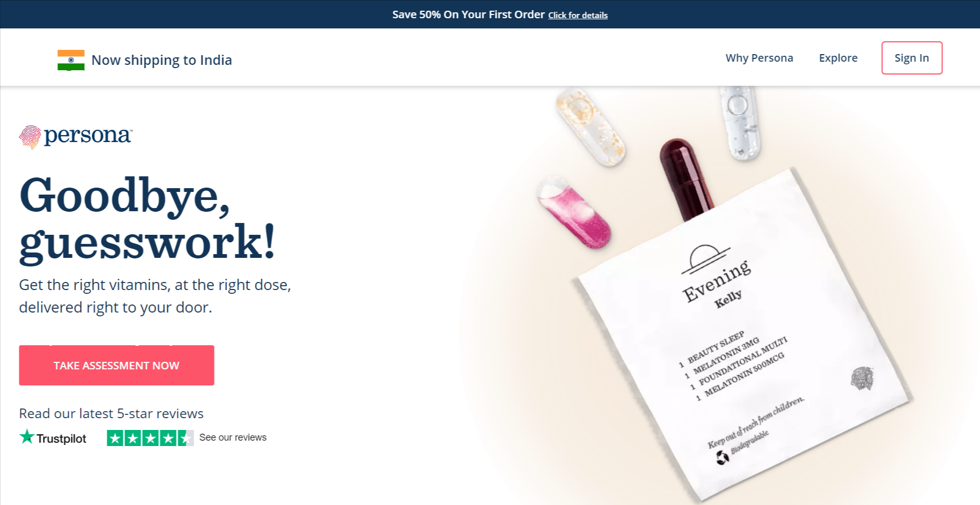Click the Save 50% promo banner text
Viewport: 980px width, 505px height.
[x=468, y=14]
